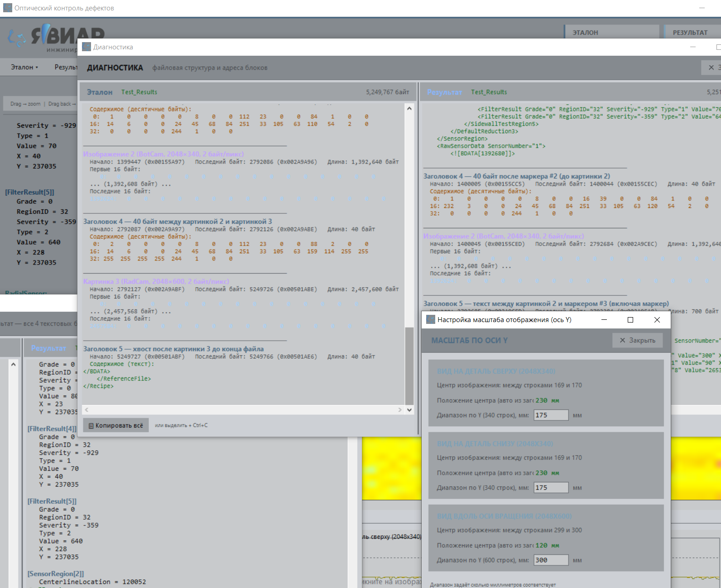721x588 pixels.
Task: Click the diagnostics vertical scrollbar up arrow
Action: click(409, 108)
